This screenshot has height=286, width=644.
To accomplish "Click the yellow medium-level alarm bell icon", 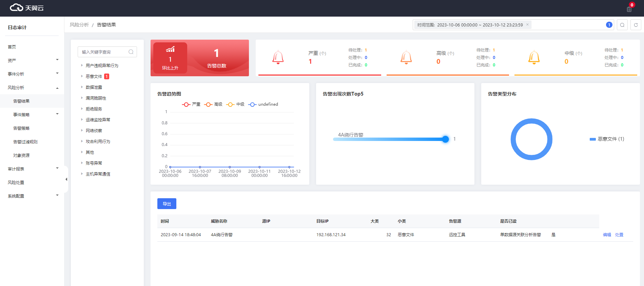I will click(x=534, y=57).
